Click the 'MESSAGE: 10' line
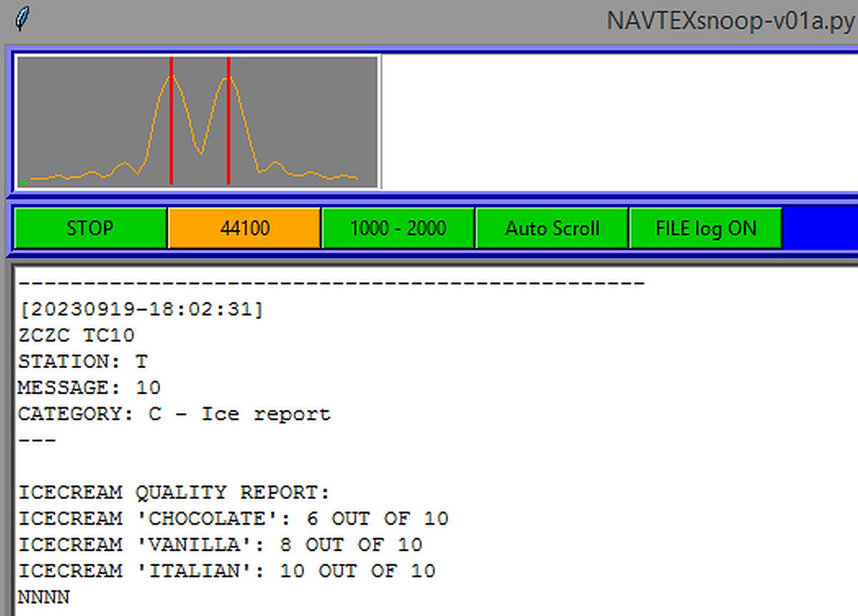The image size is (858, 616). click(89, 388)
